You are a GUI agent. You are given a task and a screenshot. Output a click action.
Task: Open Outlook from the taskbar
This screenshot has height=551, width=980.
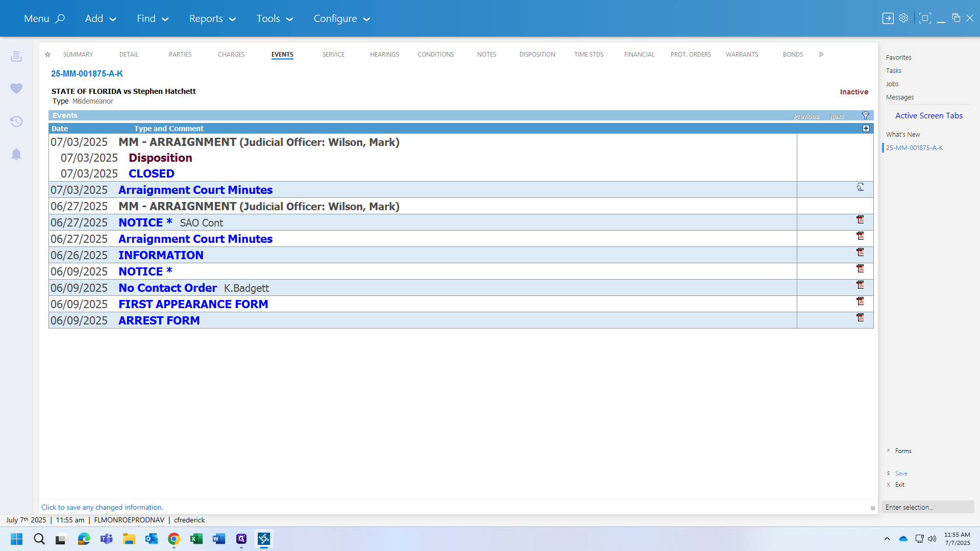152,539
